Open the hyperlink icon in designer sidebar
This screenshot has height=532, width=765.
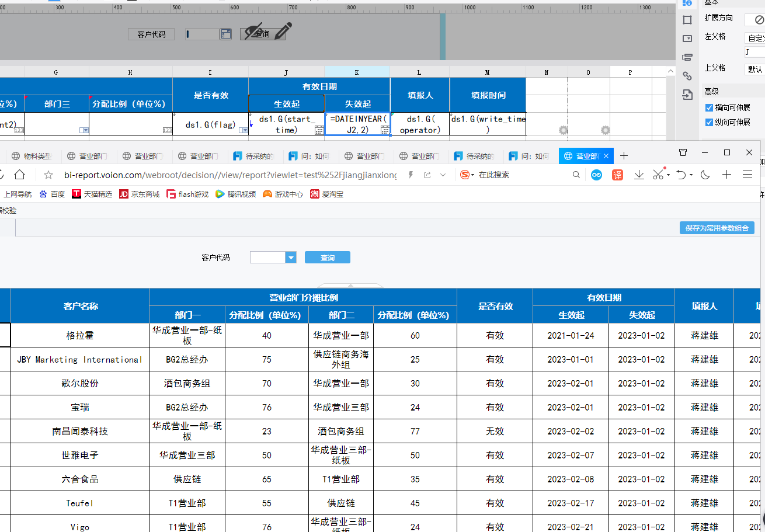click(x=687, y=76)
